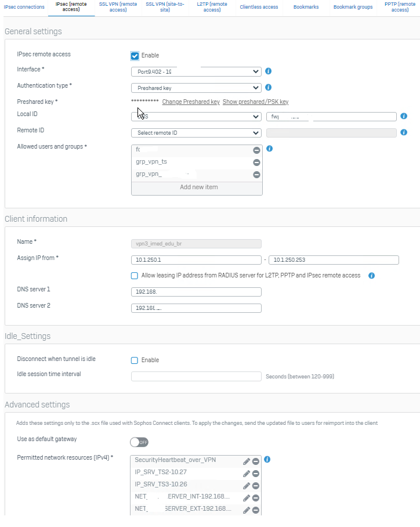Image resolution: width=420 pixels, height=527 pixels.
Task: Click Change Preshared key link
Action: [191, 102]
